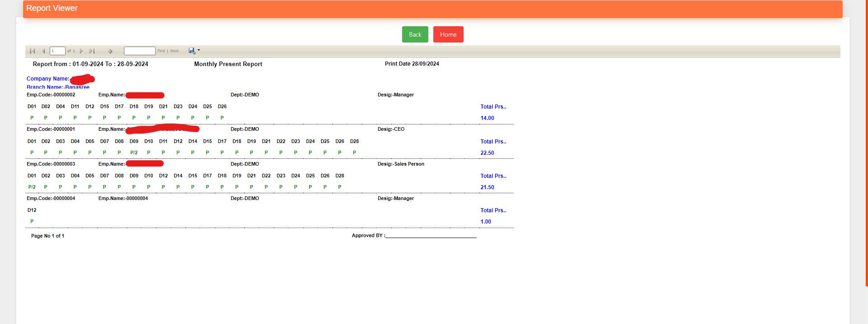Click the First Page navigation icon
The image size is (868, 324).
[32, 51]
